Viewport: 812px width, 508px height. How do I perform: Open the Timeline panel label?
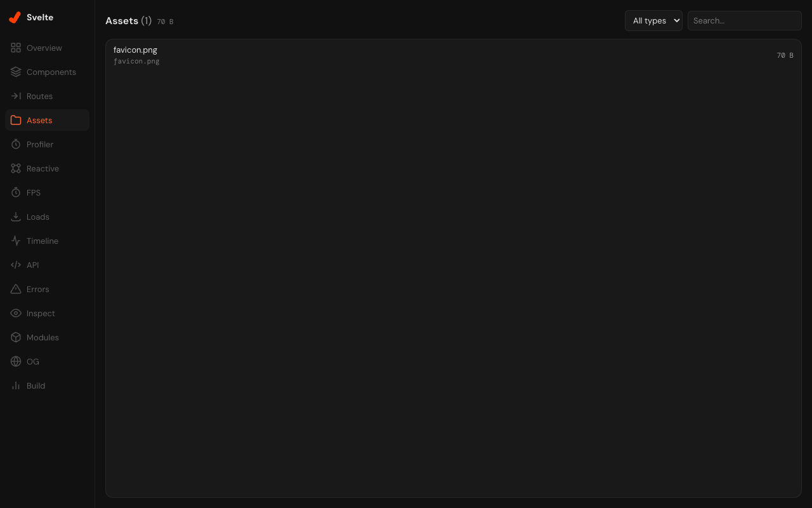(x=43, y=241)
